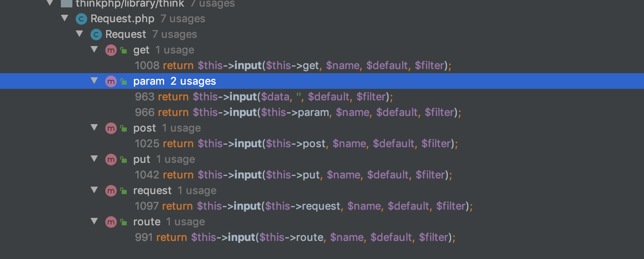Click the lock icon next to request method
The image size is (644, 259).
(x=123, y=190)
